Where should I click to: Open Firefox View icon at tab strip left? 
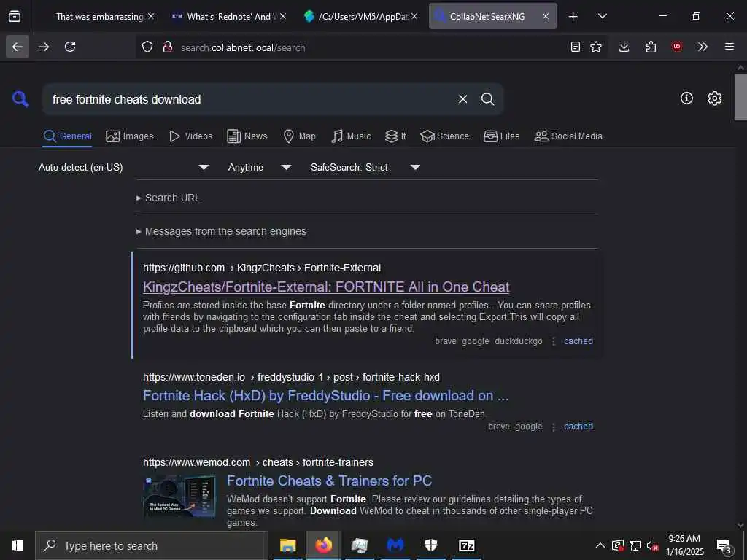[x=15, y=16]
